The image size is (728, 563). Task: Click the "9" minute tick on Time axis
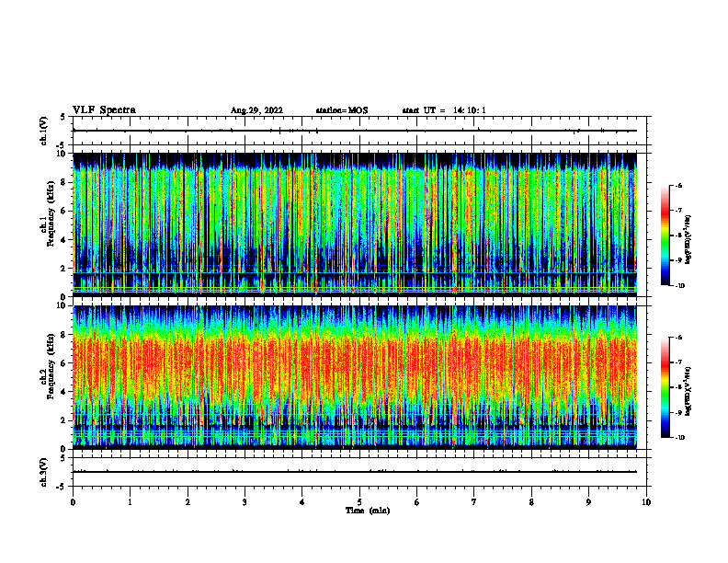coord(588,502)
